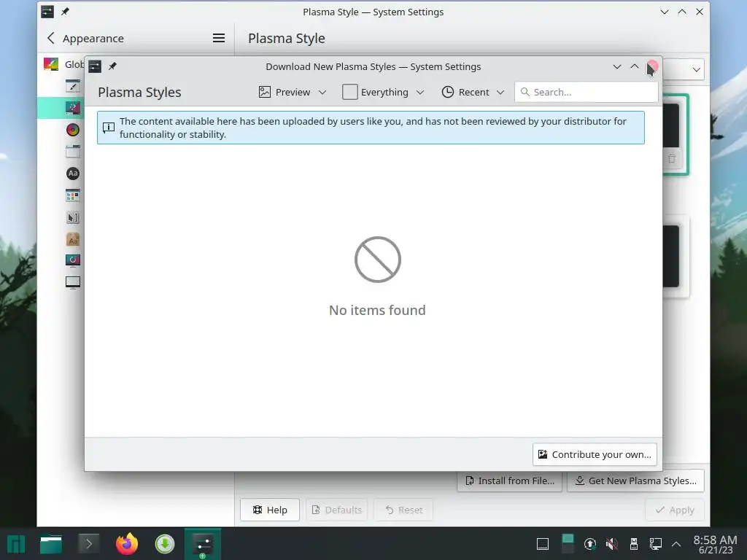Open the Recent sort order dropdown
The image size is (747, 560).
(473, 92)
